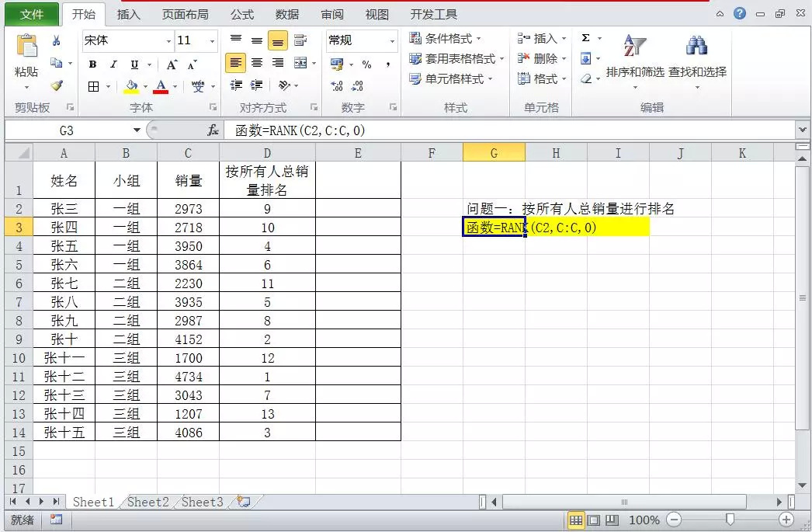This screenshot has height=532, width=812.
Task: Click the Clear eraser icon
Action: (585, 78)
